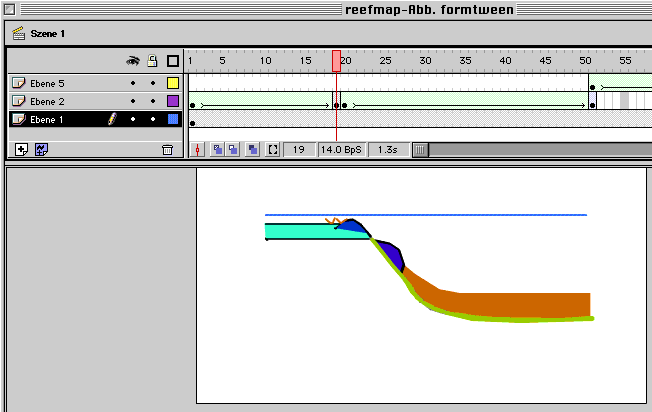Select the Ebene 2 keyframe at frame 1
Screen dimensions: 652x412
[x=193, y=106]
